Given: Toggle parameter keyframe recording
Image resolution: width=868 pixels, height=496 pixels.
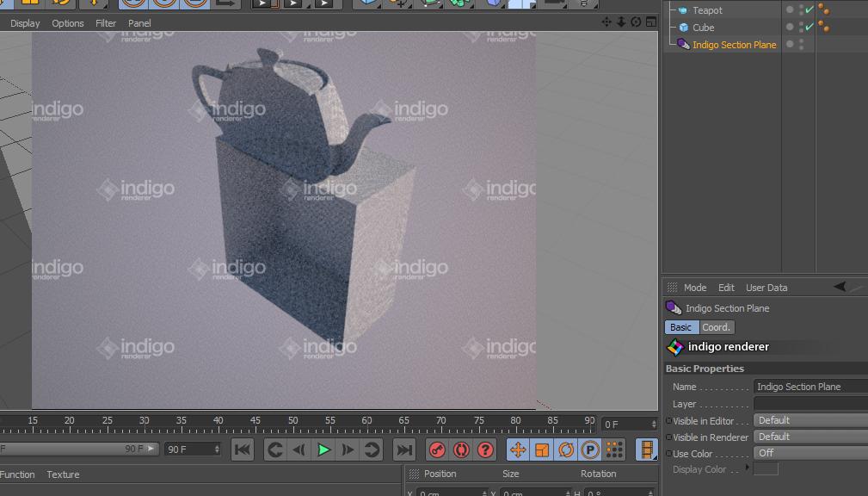Looking at the screenshot, I should tap(590, 449).
